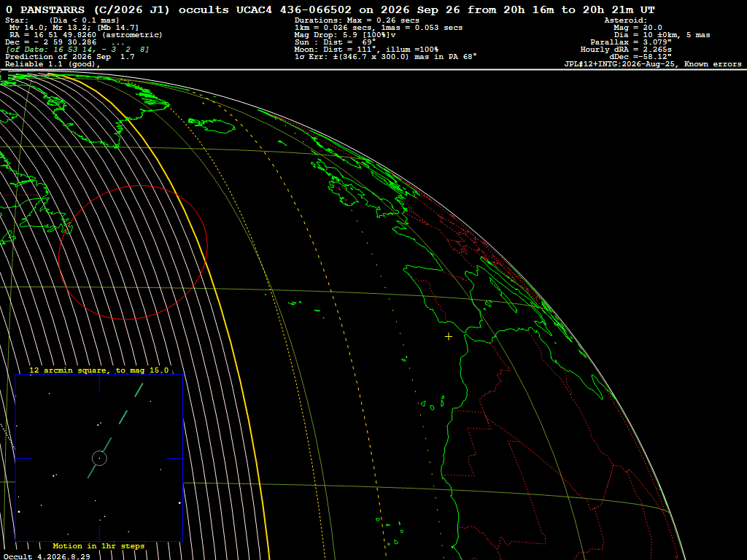Select the red circle on the occultation path
The height and width of the screenshot is (560, 747).
(133, 252)
